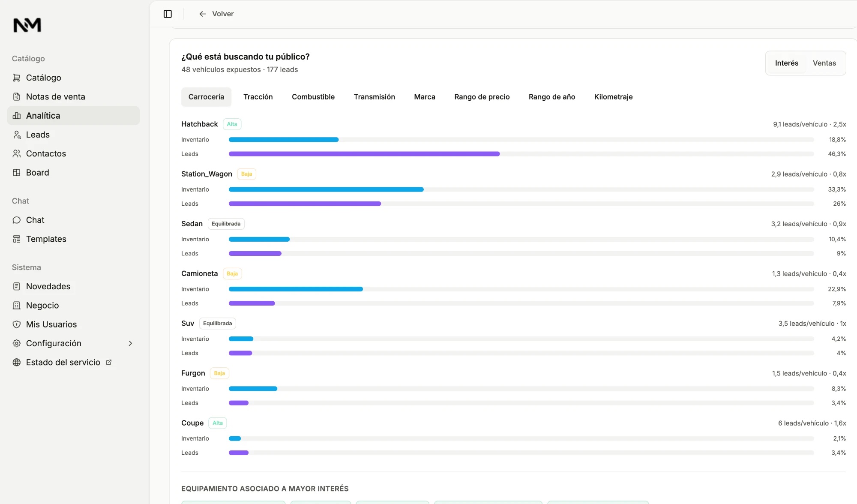Toggle the sidebar panel icon

[168, 14]
